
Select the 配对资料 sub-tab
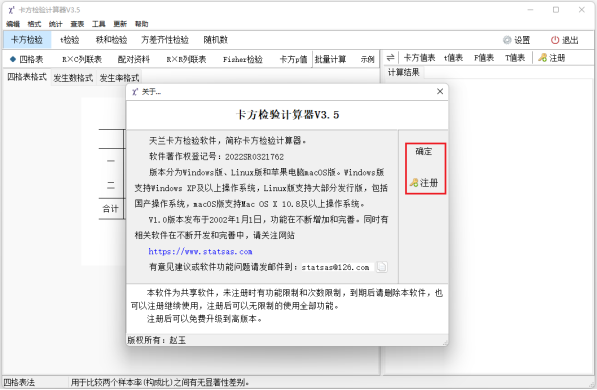coord(134,59)
